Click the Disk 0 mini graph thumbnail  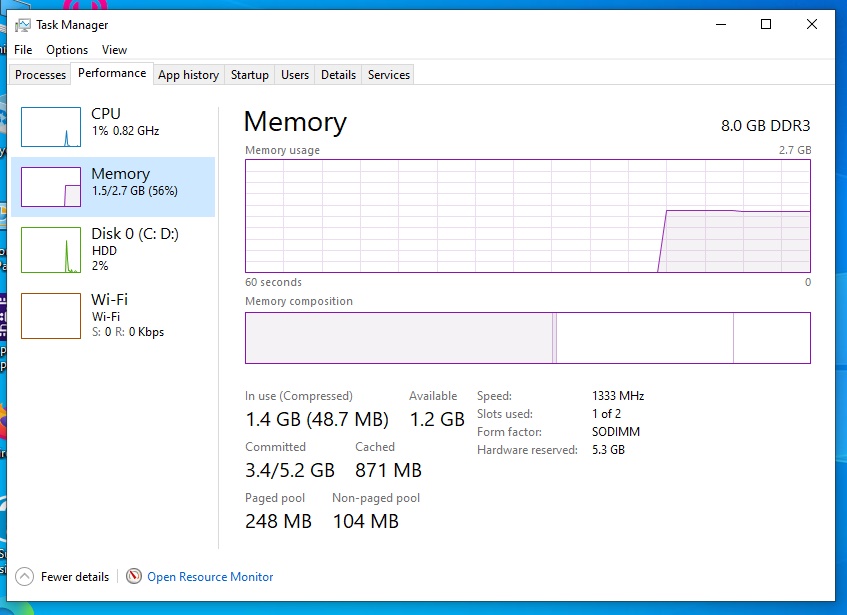(51, 250)
